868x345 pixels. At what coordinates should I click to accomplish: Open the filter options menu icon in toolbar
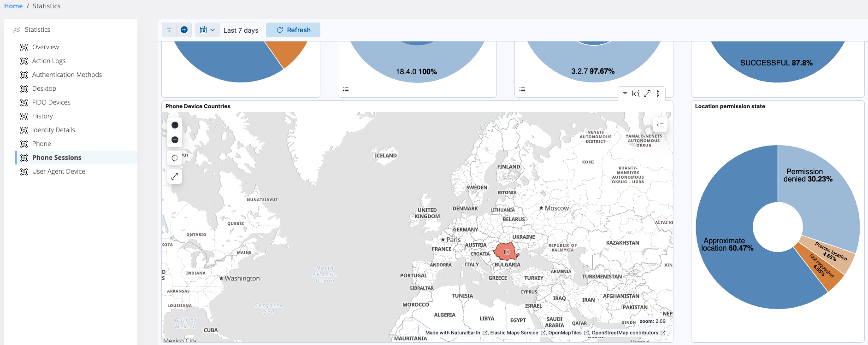169,30
